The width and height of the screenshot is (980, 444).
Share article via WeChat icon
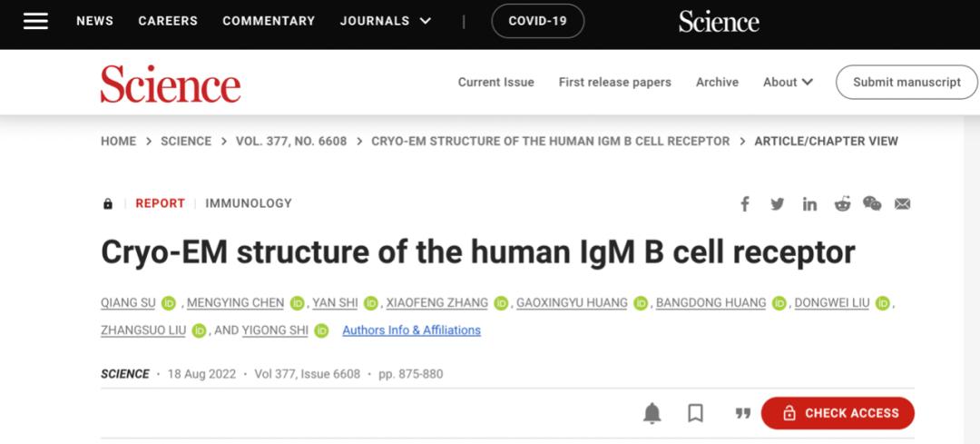click(x=872, y=203)
